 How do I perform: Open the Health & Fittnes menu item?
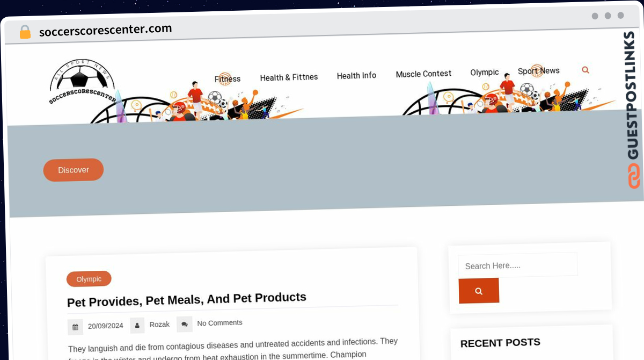coord(289,77)
